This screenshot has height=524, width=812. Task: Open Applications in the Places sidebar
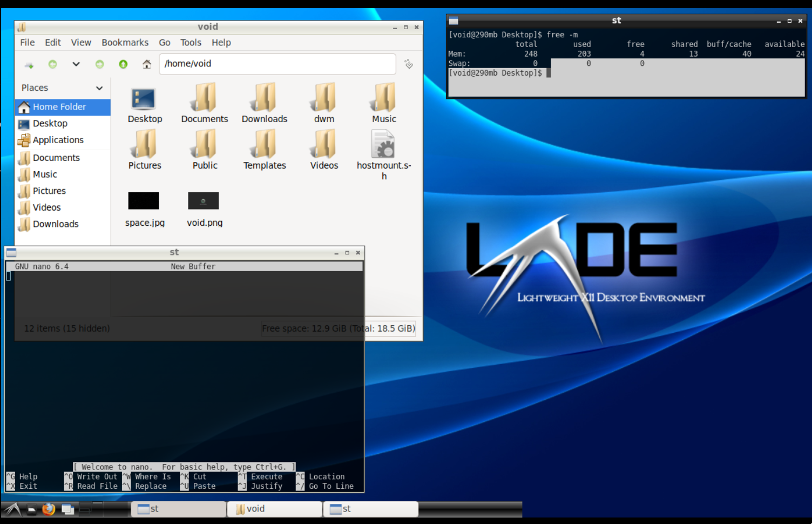[x=63, y=140]
